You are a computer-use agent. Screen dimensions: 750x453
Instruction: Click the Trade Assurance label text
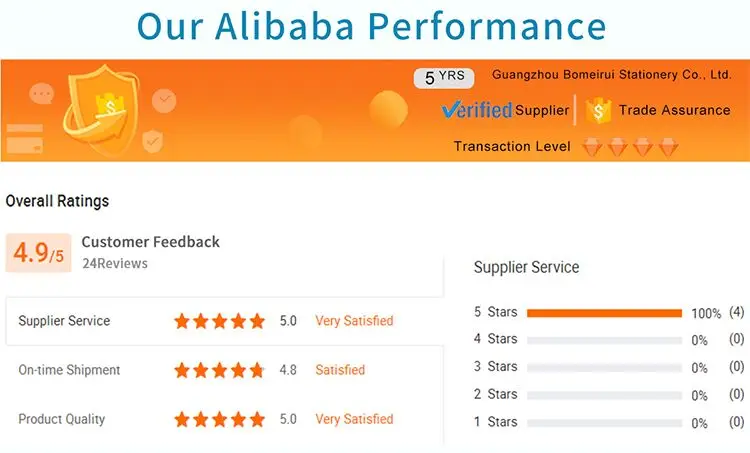[x=674, y=110]
